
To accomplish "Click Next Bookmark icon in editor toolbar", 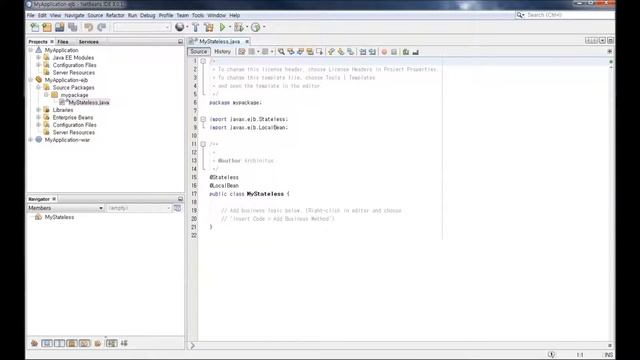I will point(341,52).
